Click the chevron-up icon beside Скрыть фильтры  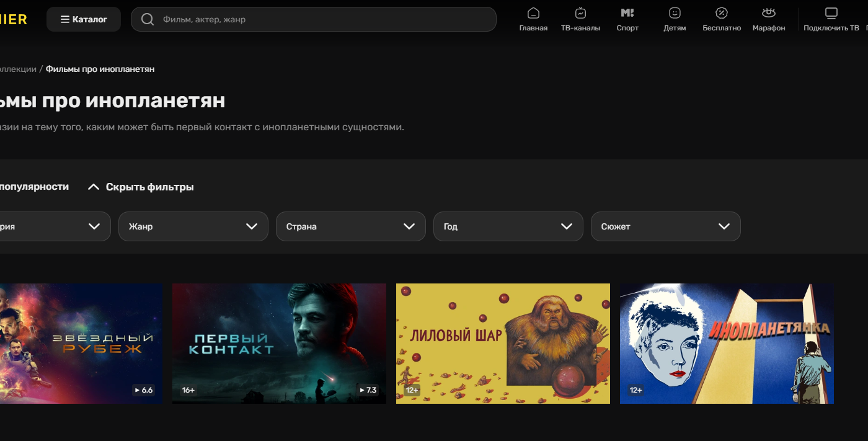(x=94, y=187)
